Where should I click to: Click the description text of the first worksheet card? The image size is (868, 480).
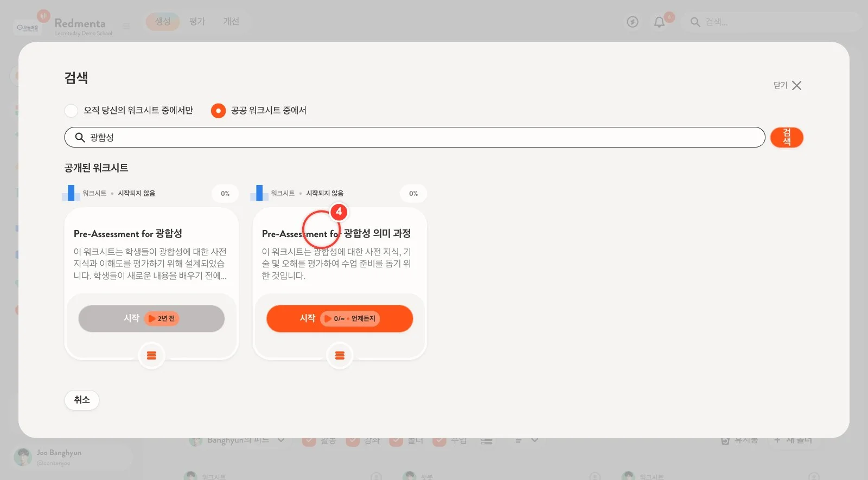150,264
